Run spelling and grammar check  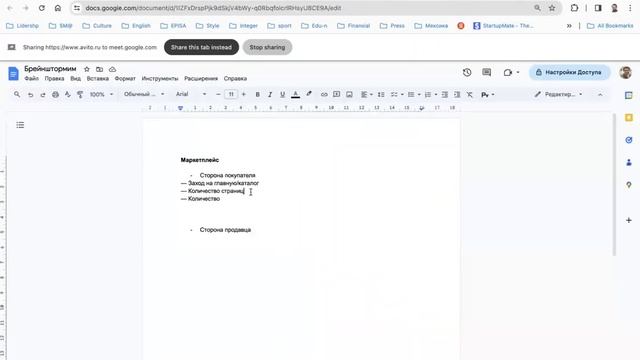pyautogui.click(x=68, y=95)
